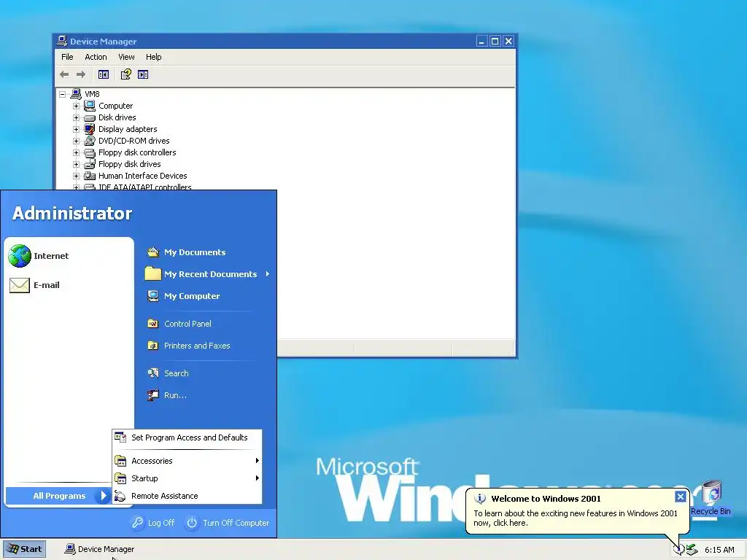The width and height of the screenshot is (747, 560).
Task: Expand the Human Interface Devices node
Action: click(76, 176)
